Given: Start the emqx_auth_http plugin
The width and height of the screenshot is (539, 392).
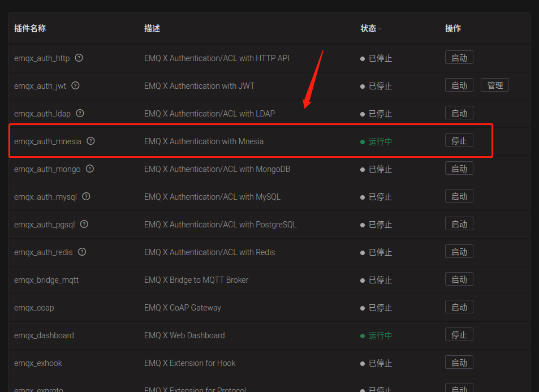Looking at the screenshot, I should (x=459, y=58).
